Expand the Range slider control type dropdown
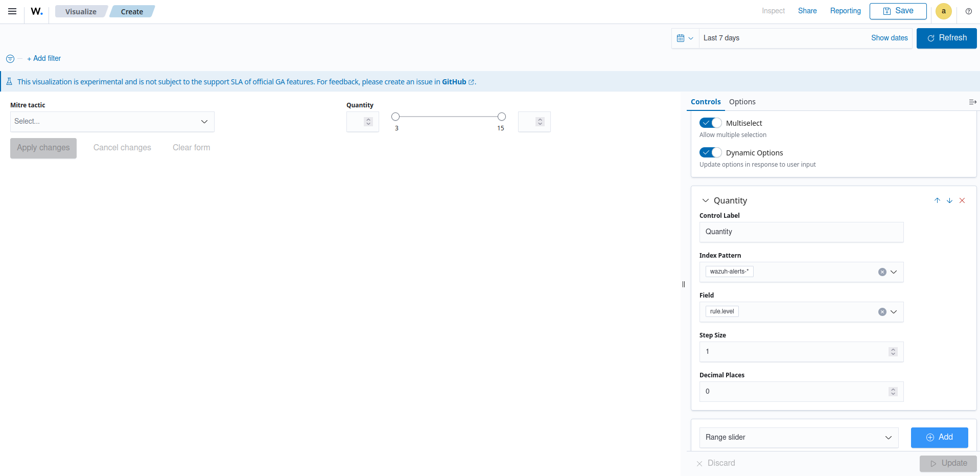The image size is (980, 476). coord(798,438)
